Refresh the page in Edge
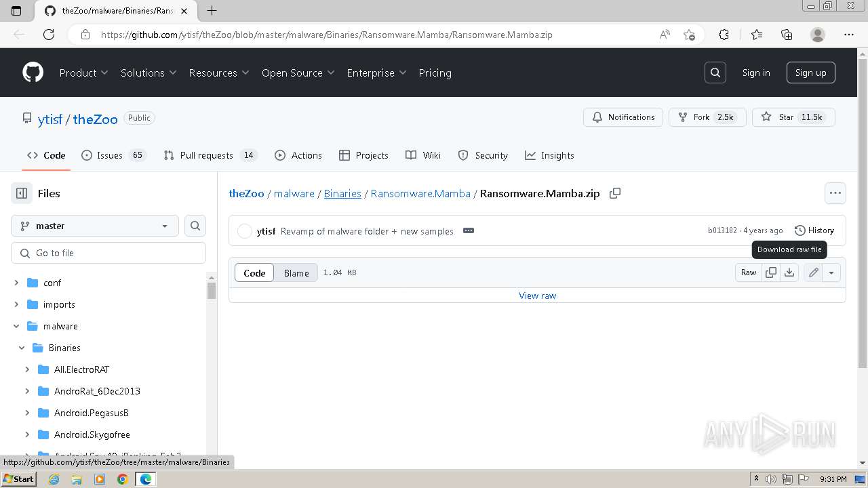This screenshot has width=868, height=488. pyautogui.click(x=49, y=35)
